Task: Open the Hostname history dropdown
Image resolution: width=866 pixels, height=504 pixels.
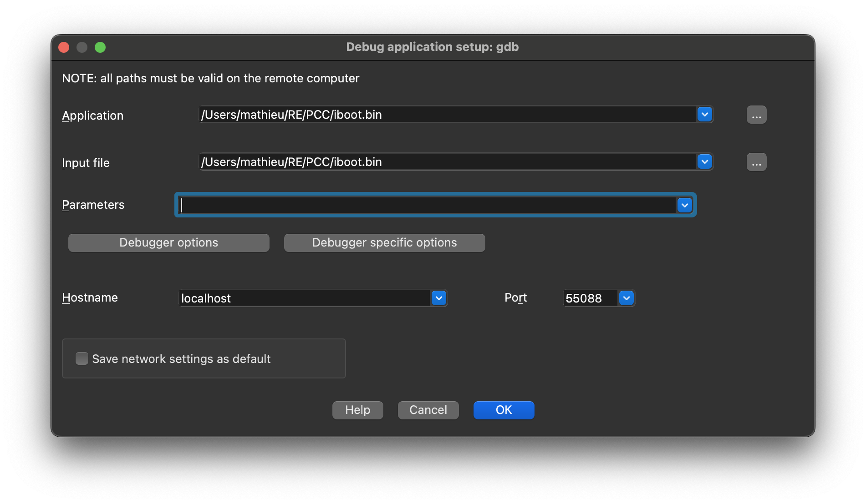Action: [438, 298]
